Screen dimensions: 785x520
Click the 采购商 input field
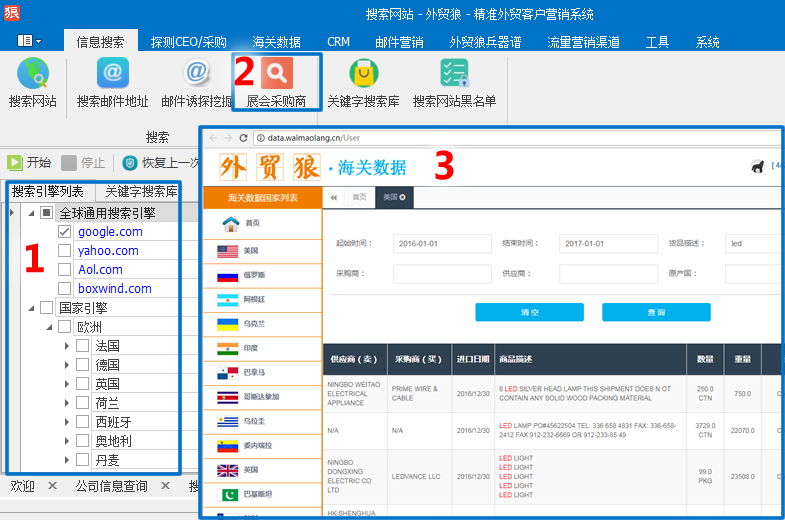[x=442, y=274]
